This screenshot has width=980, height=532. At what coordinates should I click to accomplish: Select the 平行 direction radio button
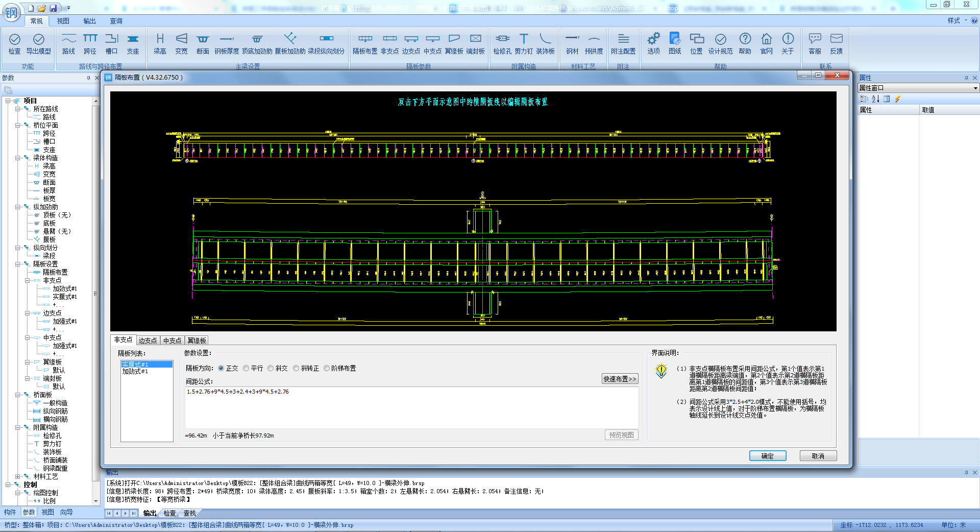(x=247, y=368)
